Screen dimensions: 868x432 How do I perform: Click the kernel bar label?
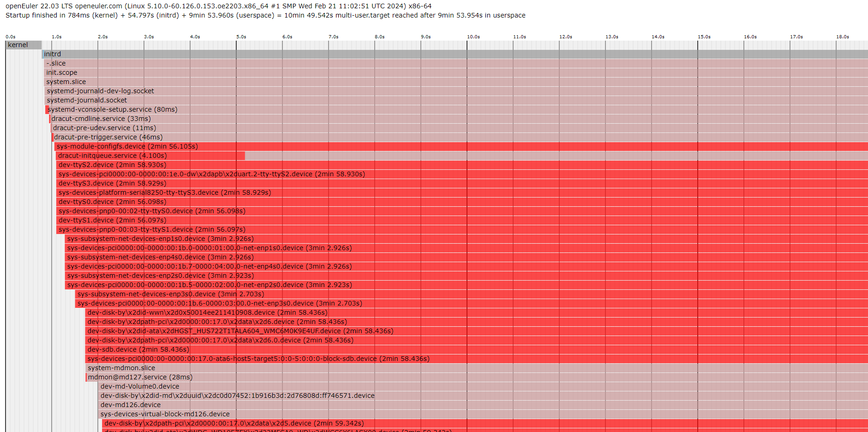click(18, 45)
